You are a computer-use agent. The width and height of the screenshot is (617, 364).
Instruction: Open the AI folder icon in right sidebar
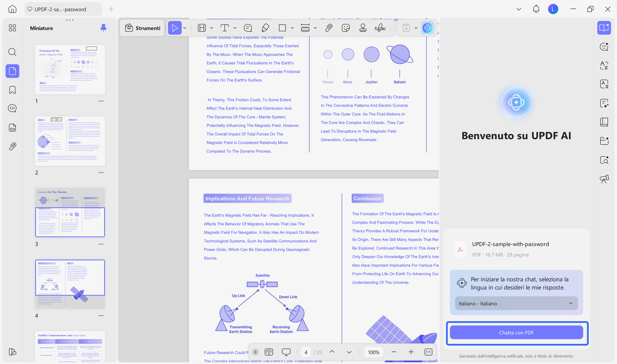pos(604,141)
